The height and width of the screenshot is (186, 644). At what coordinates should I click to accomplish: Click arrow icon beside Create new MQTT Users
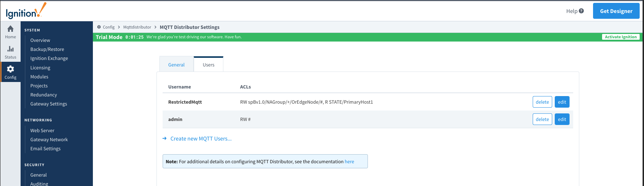[x=164, y=138]
